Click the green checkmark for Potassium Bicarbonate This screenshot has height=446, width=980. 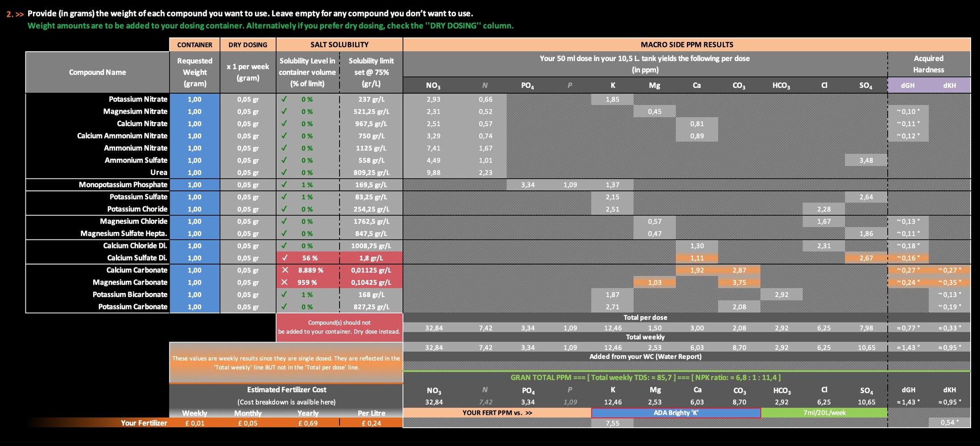coord(284,294)
